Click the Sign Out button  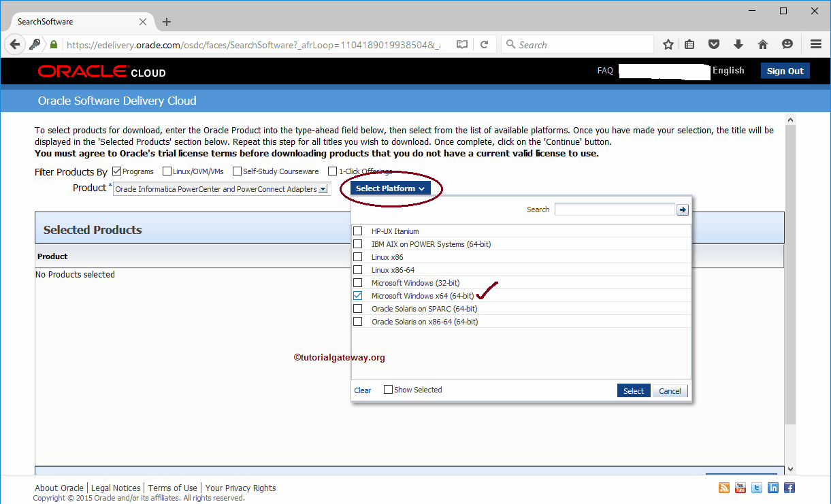785,71
